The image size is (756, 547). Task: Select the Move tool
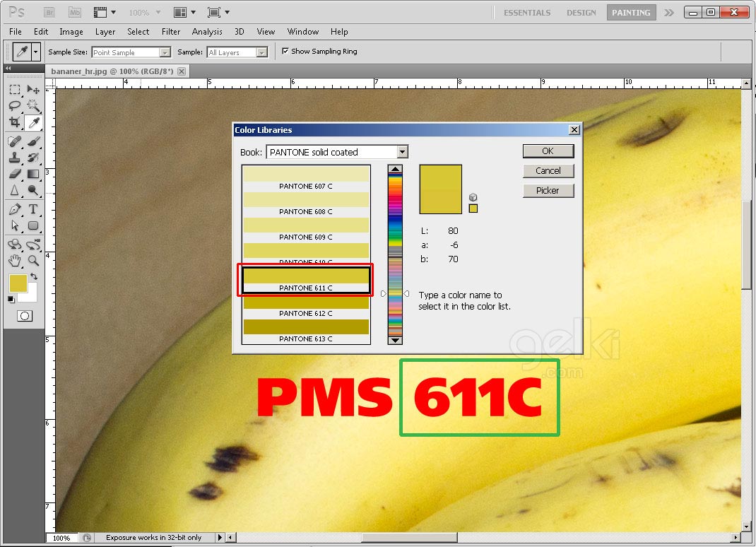33,90
